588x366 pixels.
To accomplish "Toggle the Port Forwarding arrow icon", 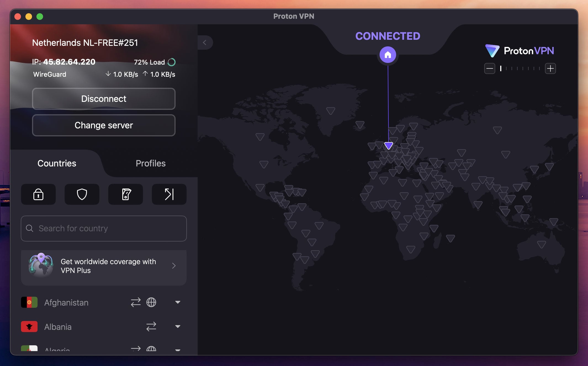I will [169, 194].
